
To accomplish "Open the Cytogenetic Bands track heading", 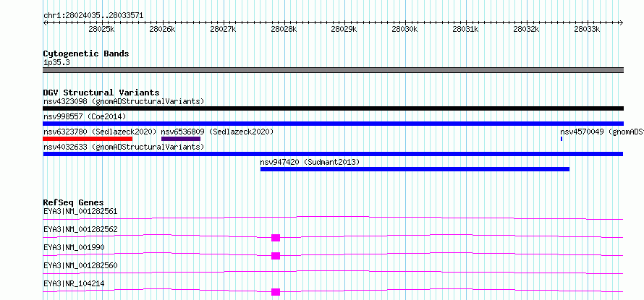I will [x=86, y=53].
